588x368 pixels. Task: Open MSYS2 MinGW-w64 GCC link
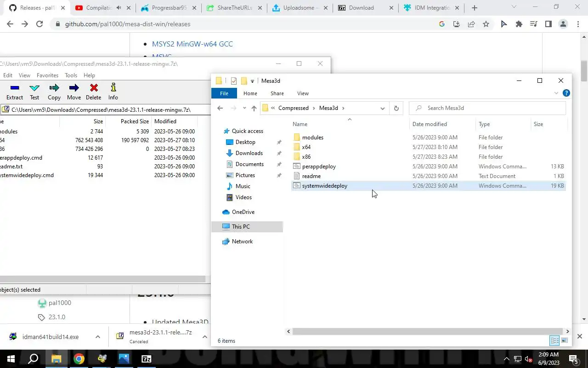[x=192, y=44]
